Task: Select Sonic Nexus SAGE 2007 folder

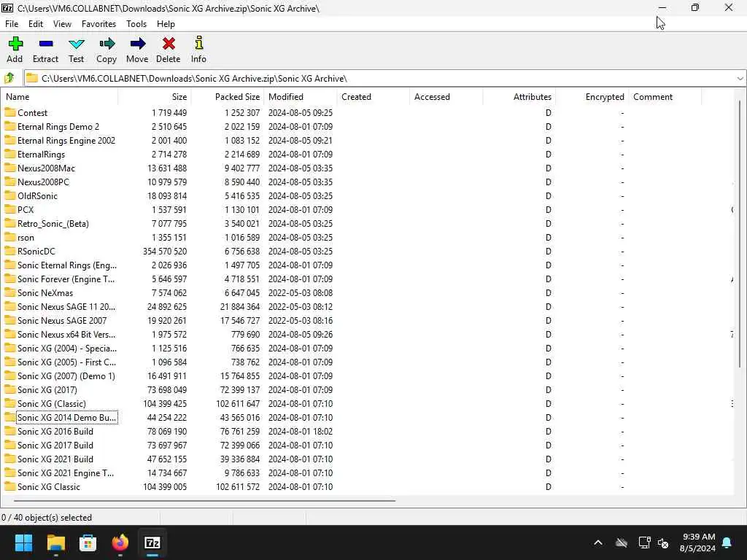Action: pos(62,321)
